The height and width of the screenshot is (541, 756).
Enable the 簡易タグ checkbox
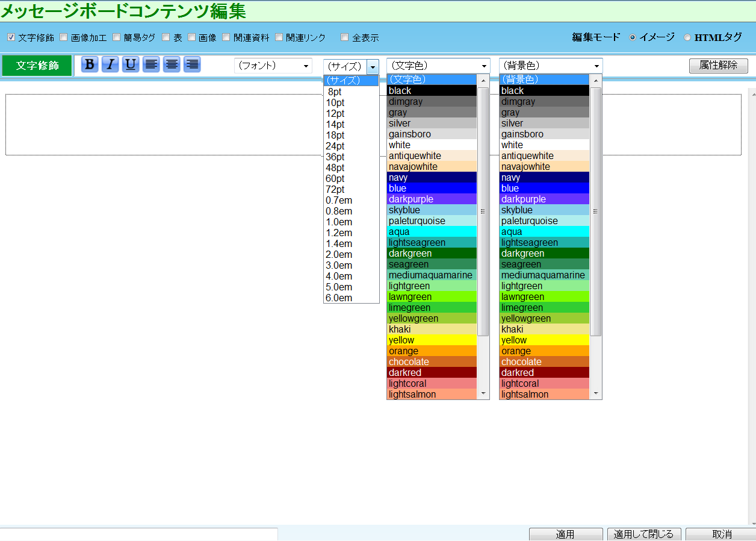click(x=117, y=37)
